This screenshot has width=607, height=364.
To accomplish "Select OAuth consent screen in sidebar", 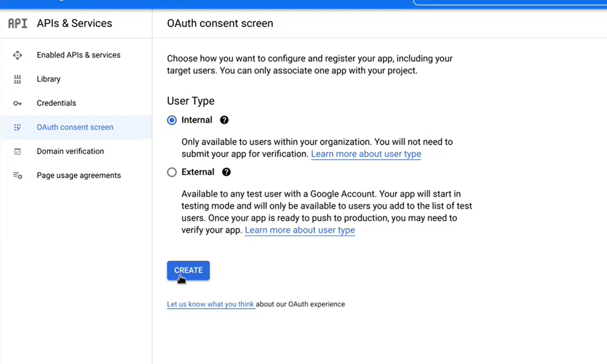I will [76, 128].
